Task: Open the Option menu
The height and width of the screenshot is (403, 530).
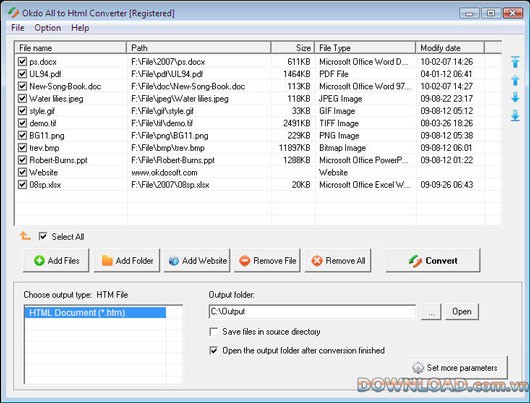Action: (x=48, y=28)
